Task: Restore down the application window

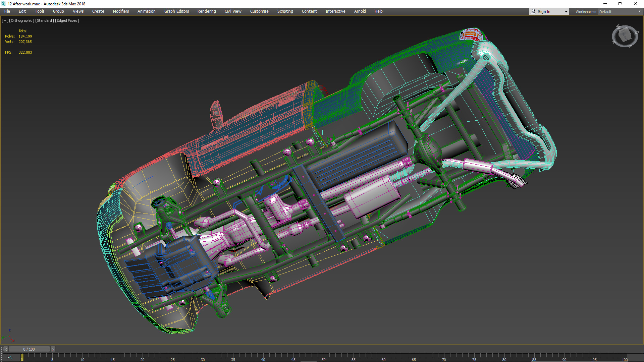Action: tap(620, 4)
